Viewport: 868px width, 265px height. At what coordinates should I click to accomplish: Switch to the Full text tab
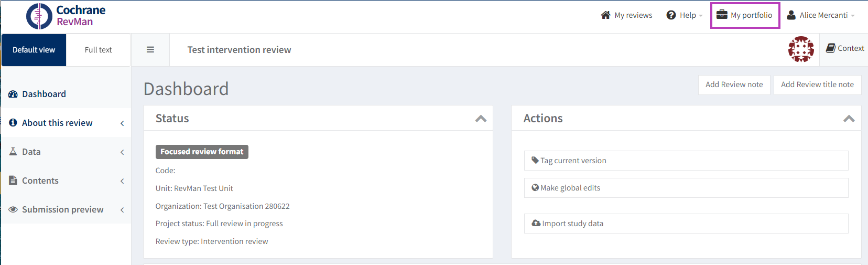pos(98,50)
